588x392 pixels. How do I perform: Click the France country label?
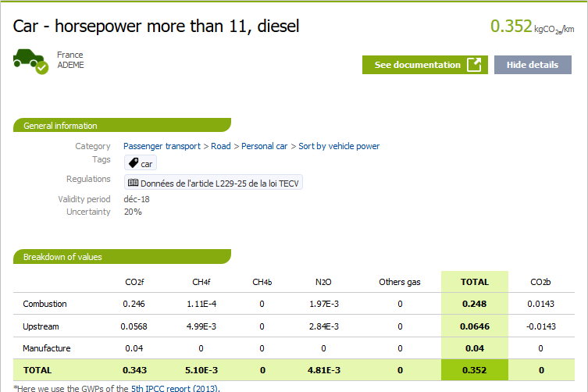pyautogui.click(x=69, y=55)
